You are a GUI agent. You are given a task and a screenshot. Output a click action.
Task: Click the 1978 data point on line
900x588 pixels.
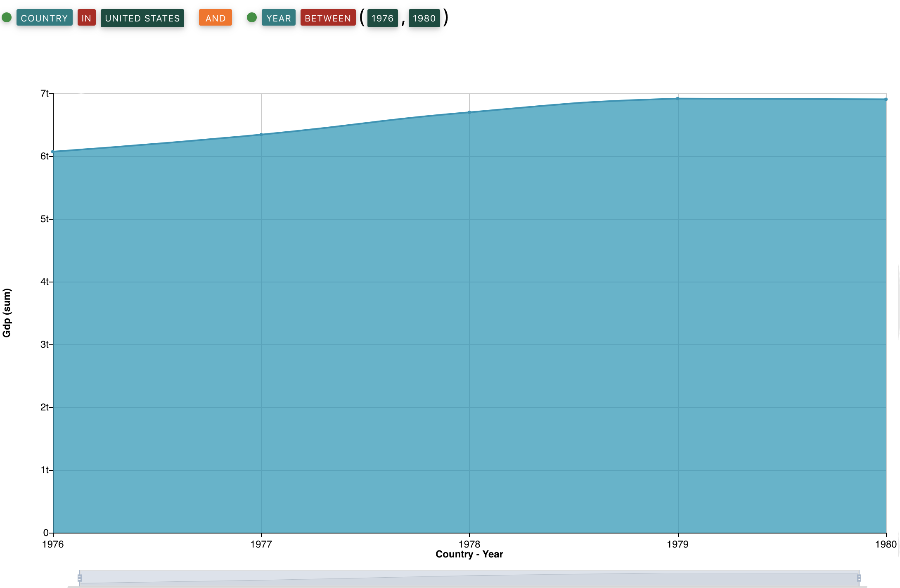click(469, 112)
